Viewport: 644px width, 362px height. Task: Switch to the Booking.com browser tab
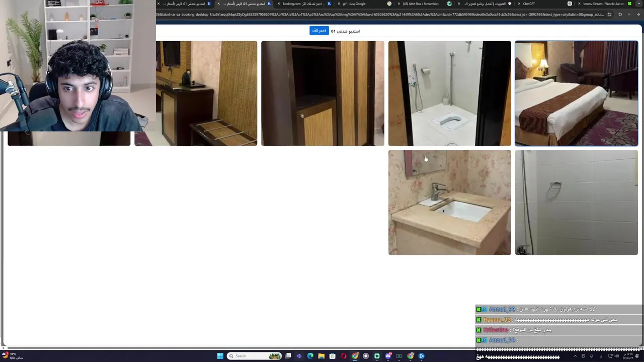tap(304, 4)
